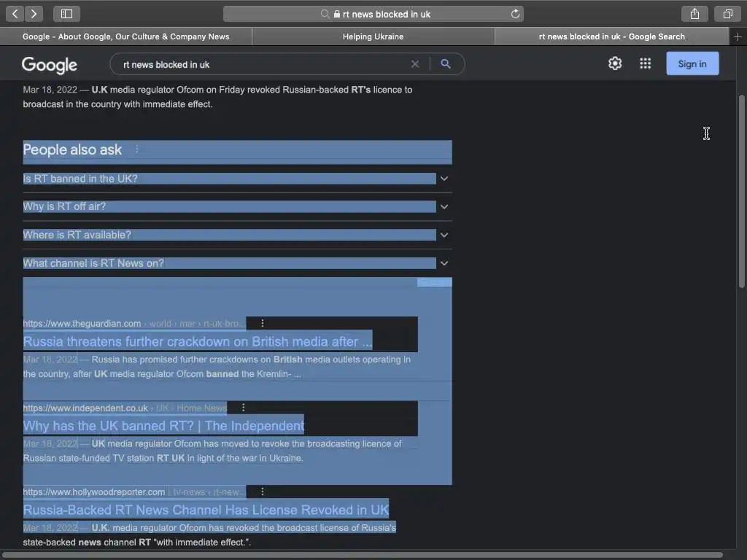
Task: Click the Google search magnifier button
Action: click(446, 64)
